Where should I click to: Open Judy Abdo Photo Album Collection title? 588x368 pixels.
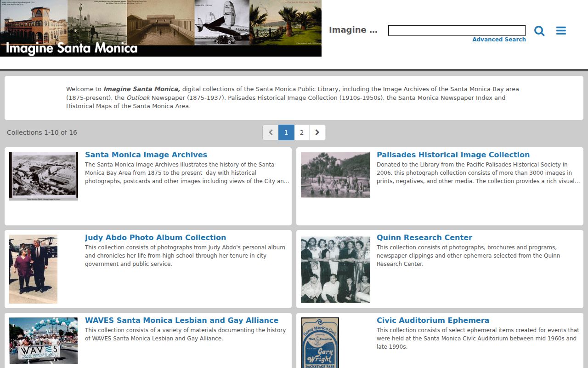(x=155, y=237)
